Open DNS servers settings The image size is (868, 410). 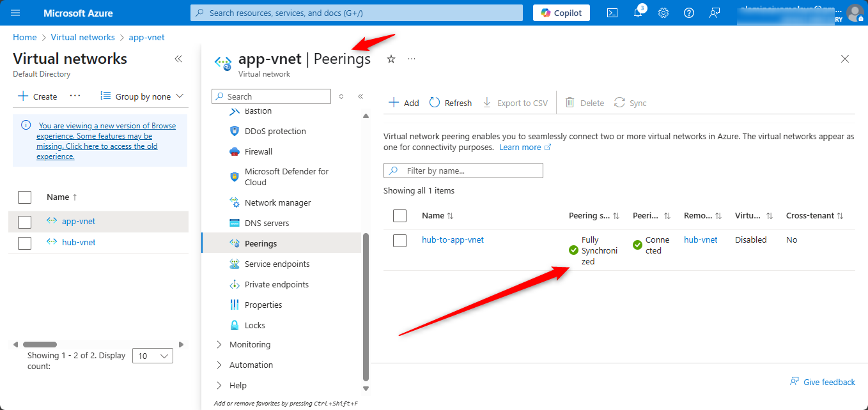(x=267, y=224)
